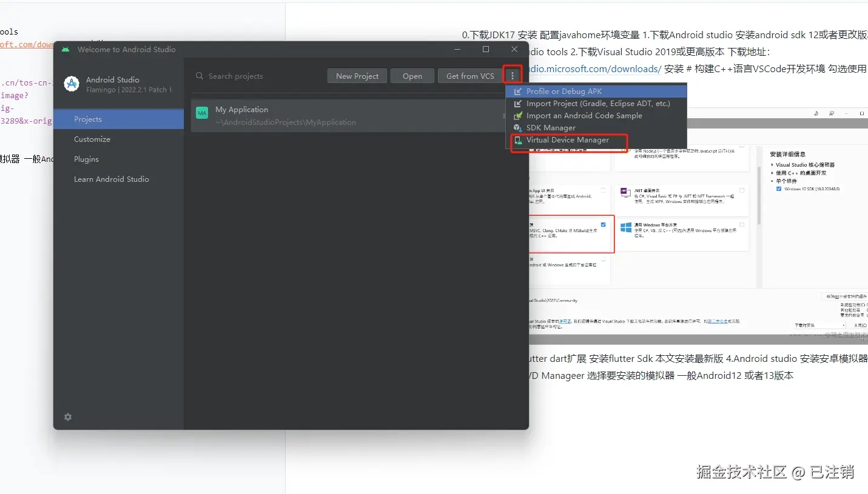Switch to the Plugins section in the sidebar

pyautogui.click(x=86, y=159)
